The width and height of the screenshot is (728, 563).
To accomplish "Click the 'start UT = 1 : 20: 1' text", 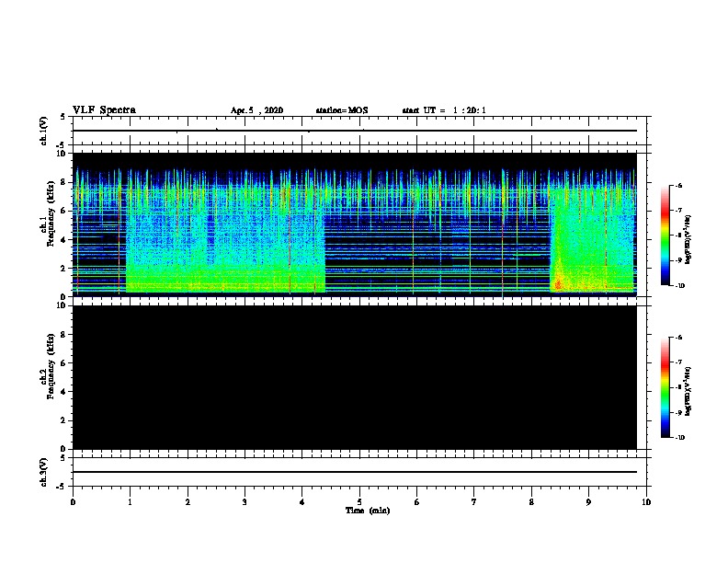I will click(x=444, y=110).
